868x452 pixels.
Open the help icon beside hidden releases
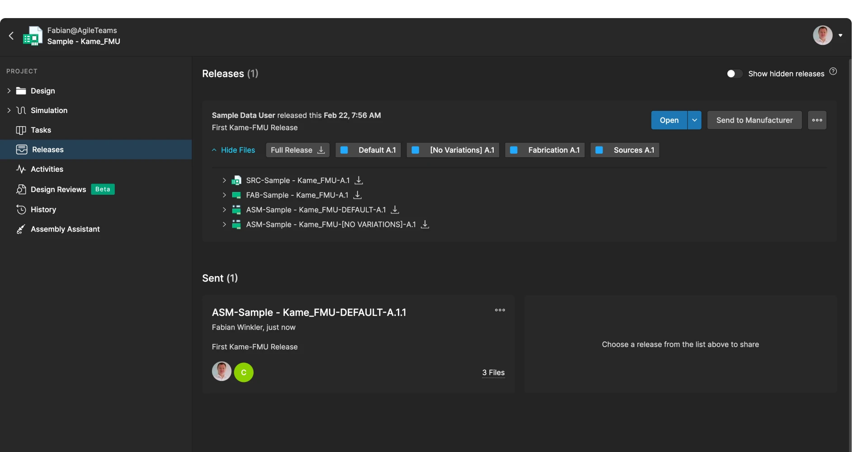tap(833, 71)
